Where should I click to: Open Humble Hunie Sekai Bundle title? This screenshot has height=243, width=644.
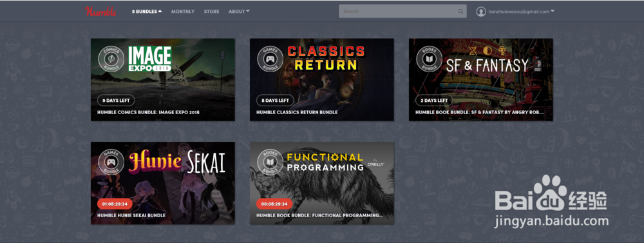[131, 215]
